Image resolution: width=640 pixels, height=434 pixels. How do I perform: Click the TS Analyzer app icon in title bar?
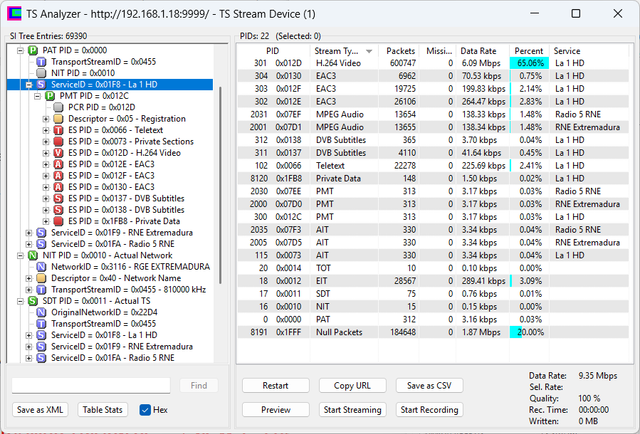click(x=14, y=14)
